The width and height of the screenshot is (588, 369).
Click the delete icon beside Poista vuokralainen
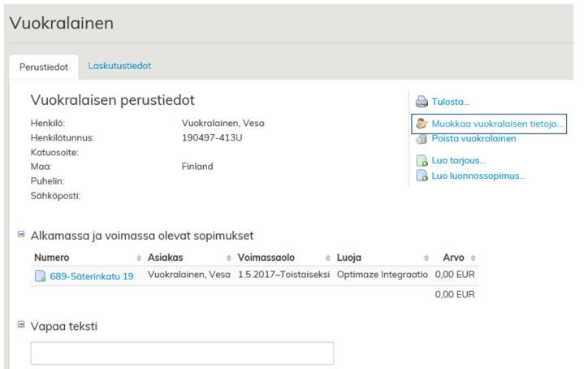point(422,139)
